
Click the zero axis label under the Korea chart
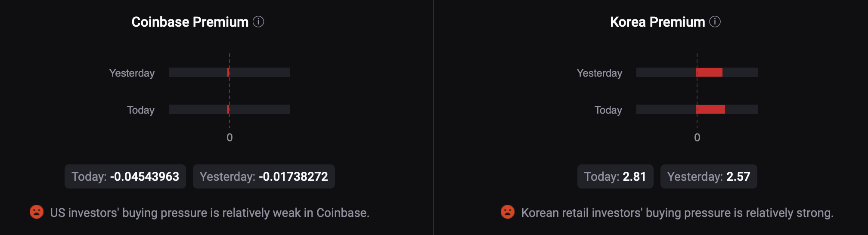[x=697, y=137]
